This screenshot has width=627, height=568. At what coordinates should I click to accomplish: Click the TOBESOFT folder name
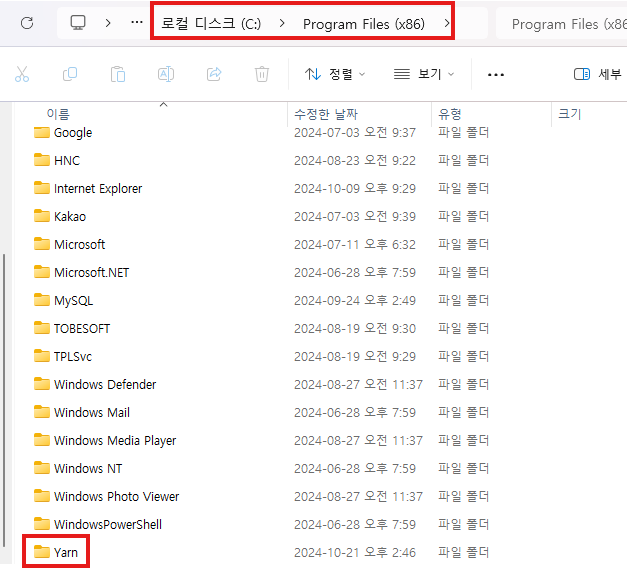(82, 329)
